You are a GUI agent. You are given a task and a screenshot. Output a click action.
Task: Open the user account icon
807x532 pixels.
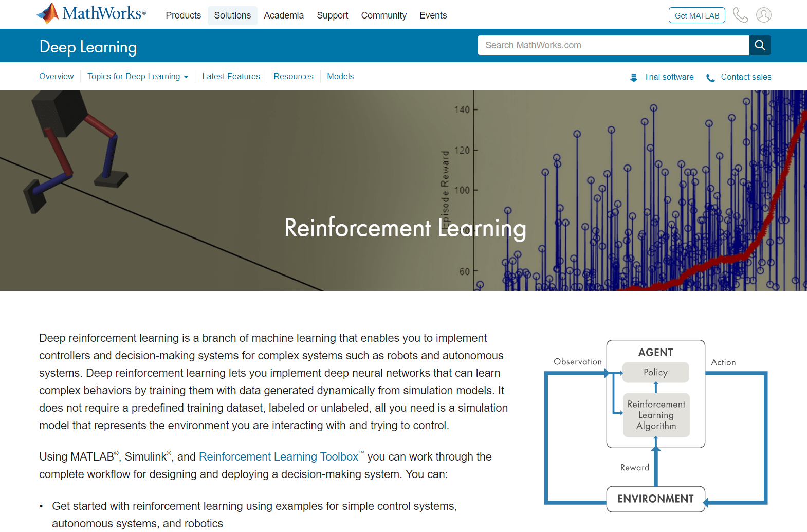[x=764, y=15]
